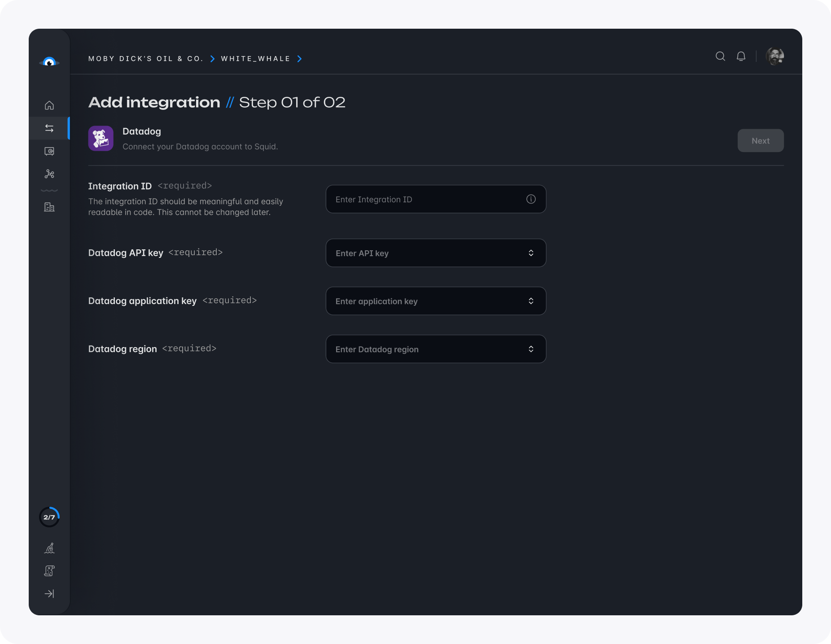Viewport: 831px width, 644px height.
Task: Go to Moby Dick's Oil & Co. breadcrumb
Action: tap(146, 59)
